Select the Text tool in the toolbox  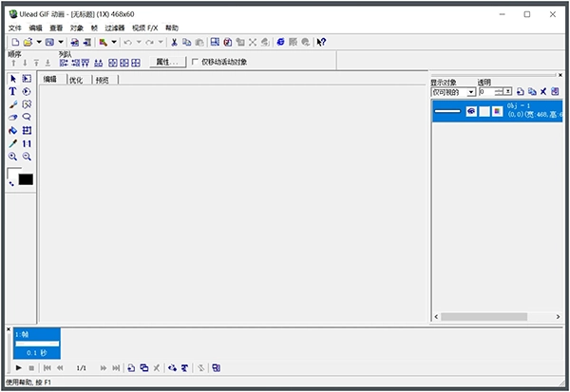pos(13,92)
